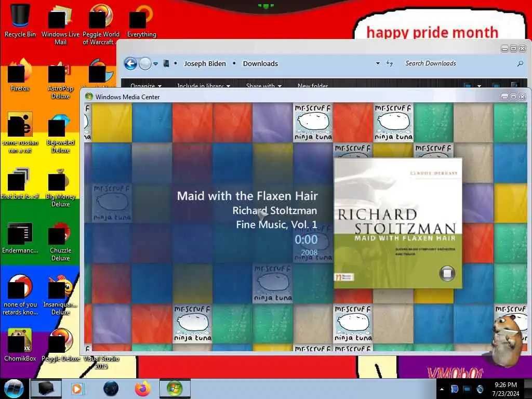Click New folder in Explorer toolbar
This screenshot has width=532, height=399.
coord(312,86)
